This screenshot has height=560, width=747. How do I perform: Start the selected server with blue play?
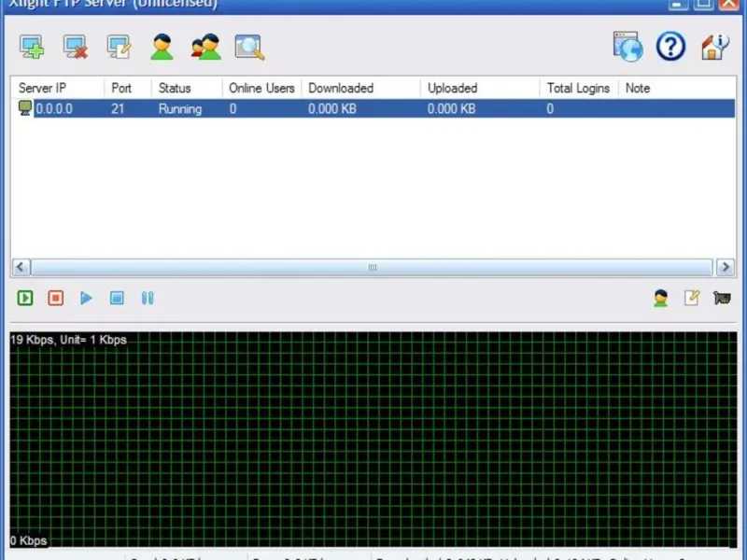click(x=86, y=298)
